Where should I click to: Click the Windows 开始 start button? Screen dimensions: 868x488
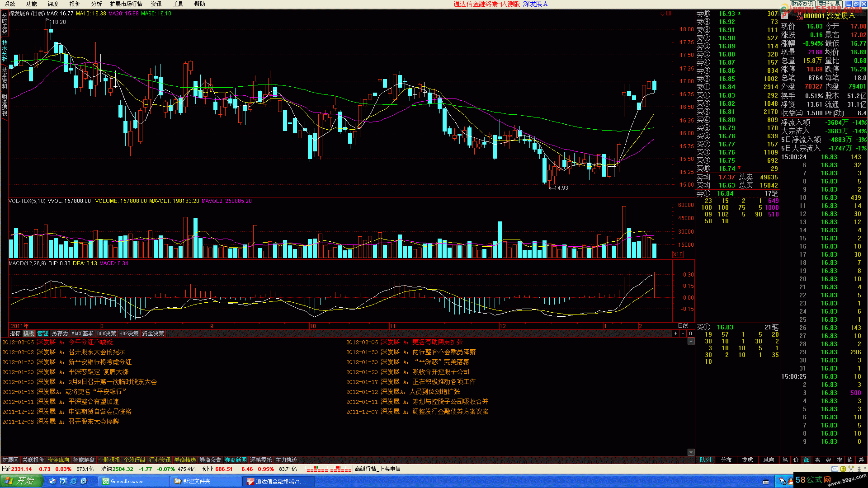point(22,481)
